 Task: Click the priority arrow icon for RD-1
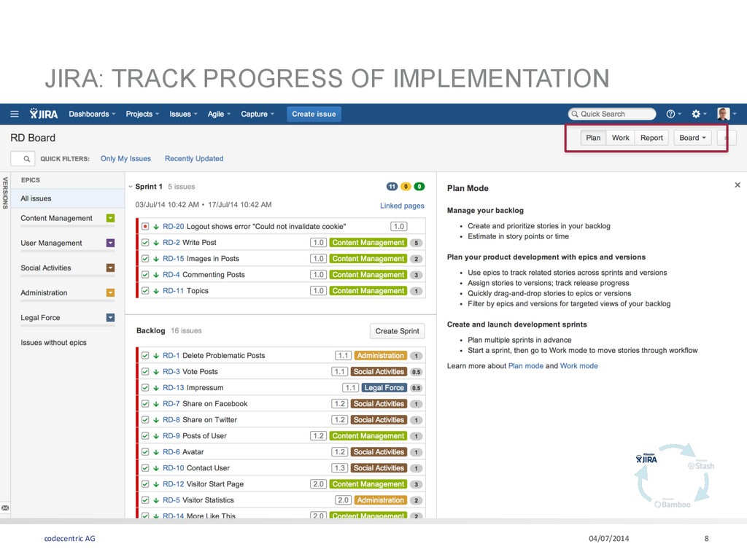156,356
